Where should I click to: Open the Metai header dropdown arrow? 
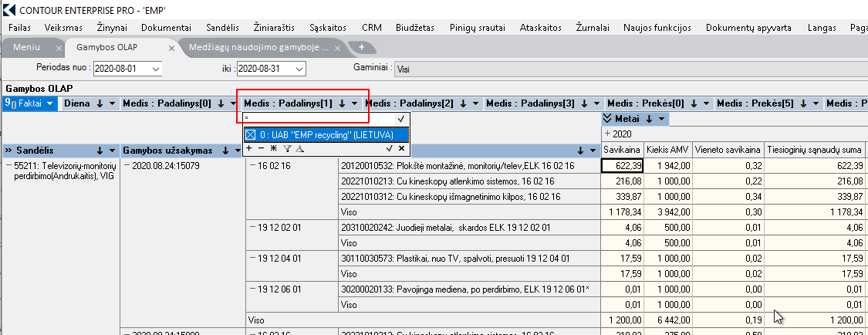661,119
